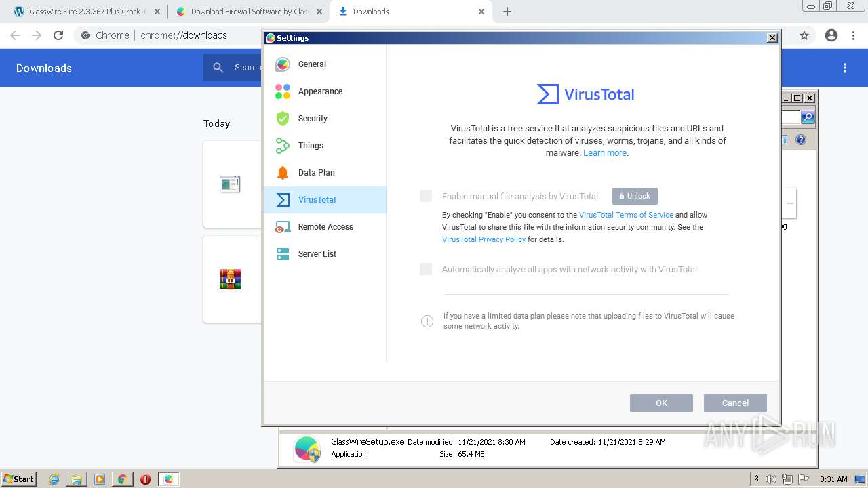
Task: Open the Learn more link
Action: [x=605, y=153]
